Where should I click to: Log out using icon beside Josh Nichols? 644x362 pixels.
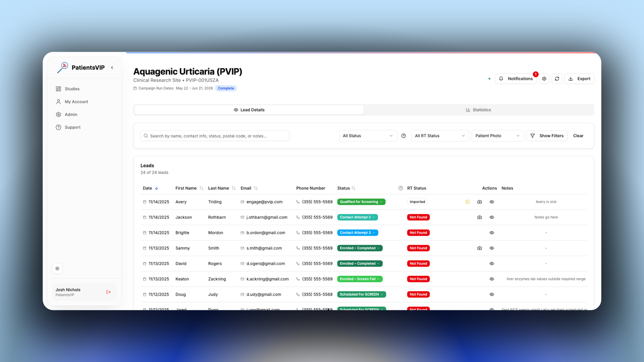tap(108, 292)
